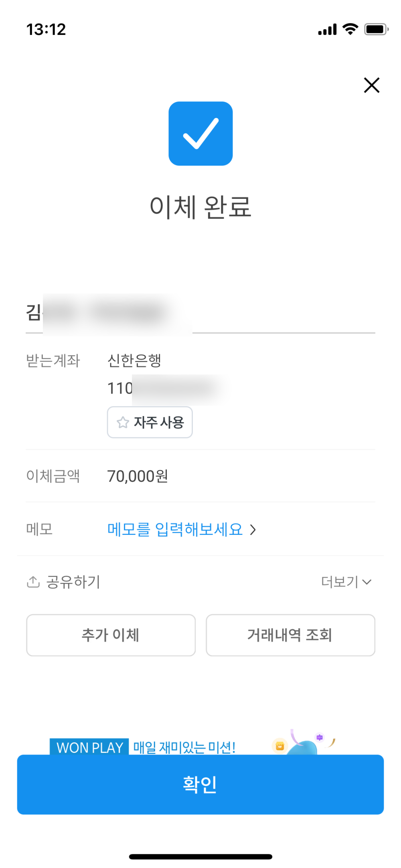Tap the share upload icon
401x868 pixels.
click(33, 581)
